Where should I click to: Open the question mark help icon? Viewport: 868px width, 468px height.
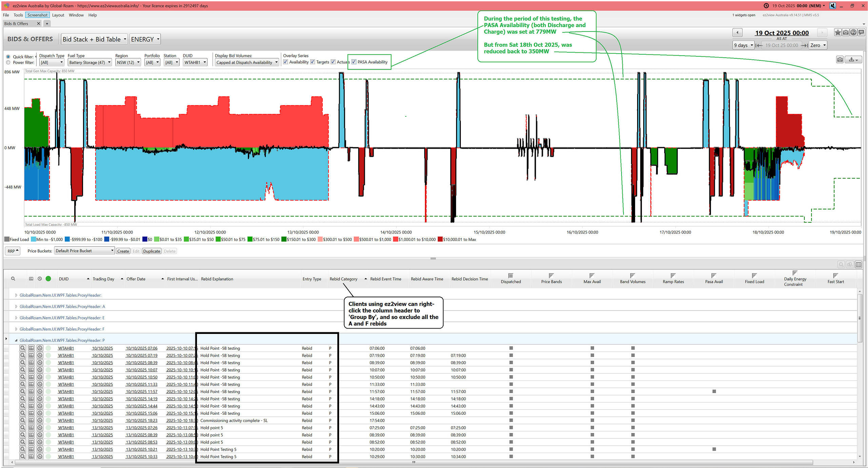[x=853, y=33]
